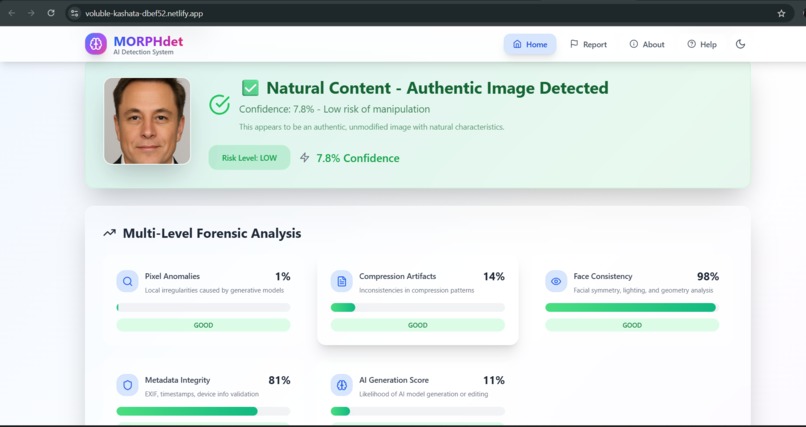
Task: Click the MORPHdet brand name text
Action: (148, 41)
